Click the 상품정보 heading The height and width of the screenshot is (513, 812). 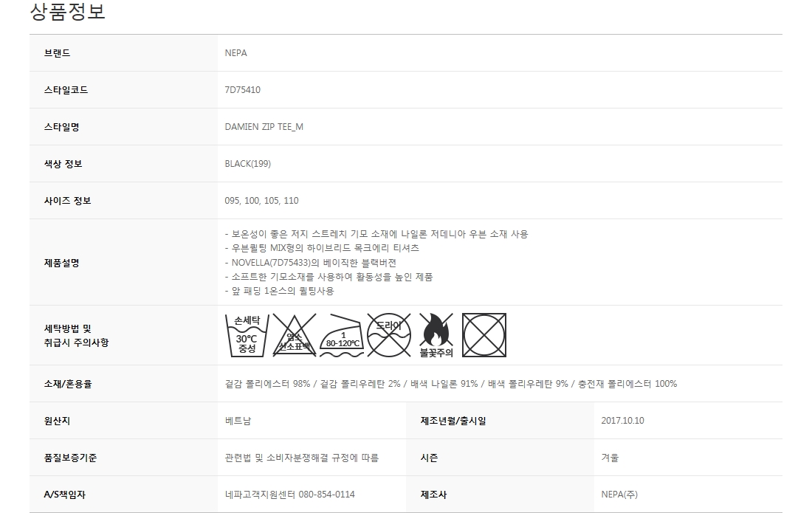click(x=68, y=11)
